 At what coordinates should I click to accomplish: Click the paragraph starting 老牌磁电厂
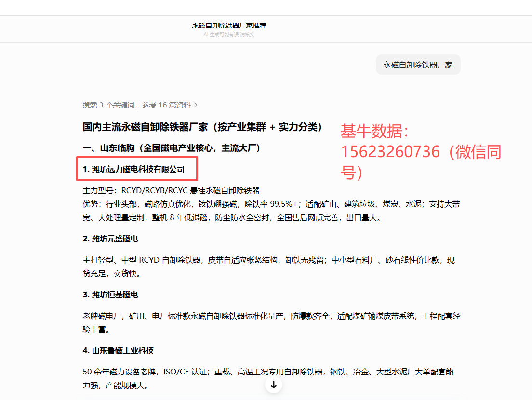[271, 322]
